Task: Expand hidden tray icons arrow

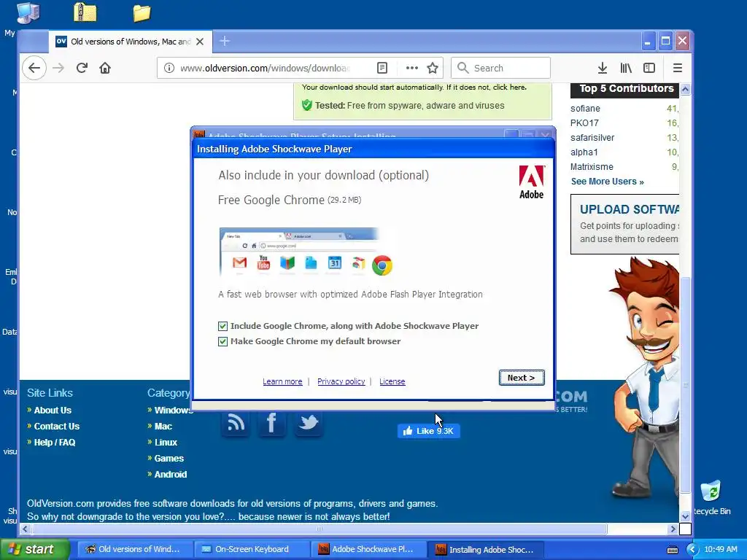Action: (x=692, y=550)
